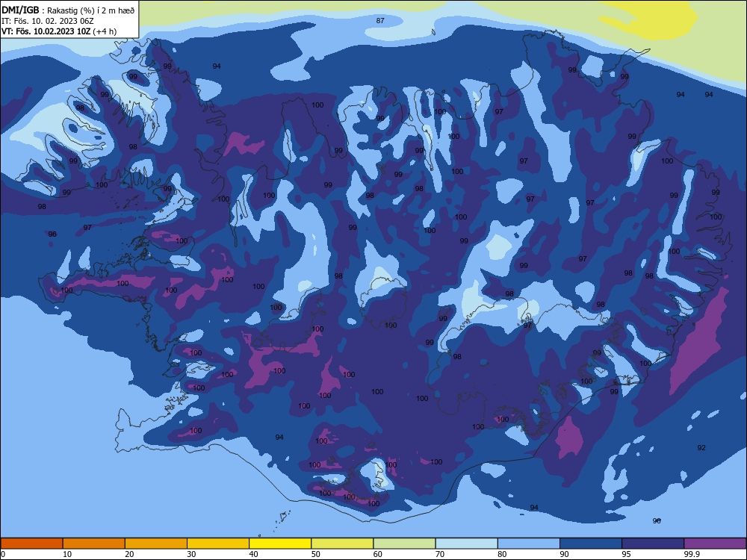This screenshot has width=747, height=560.
Task: Click the medium blue 90-95 legend swatch
Action: [x=591, y=544]
